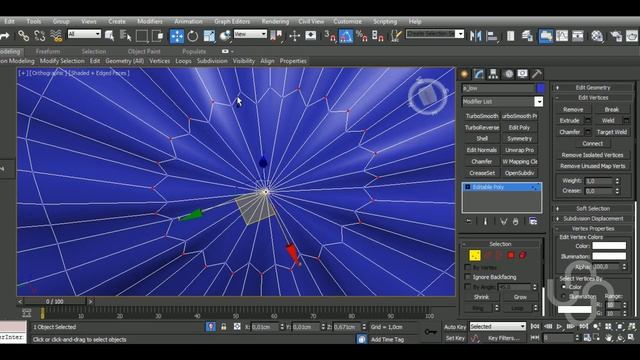Image resolution: width=640 pixels, height=360 pixels.
Task: Click the Select by Name icon
Action: click(x=125, y=36)
